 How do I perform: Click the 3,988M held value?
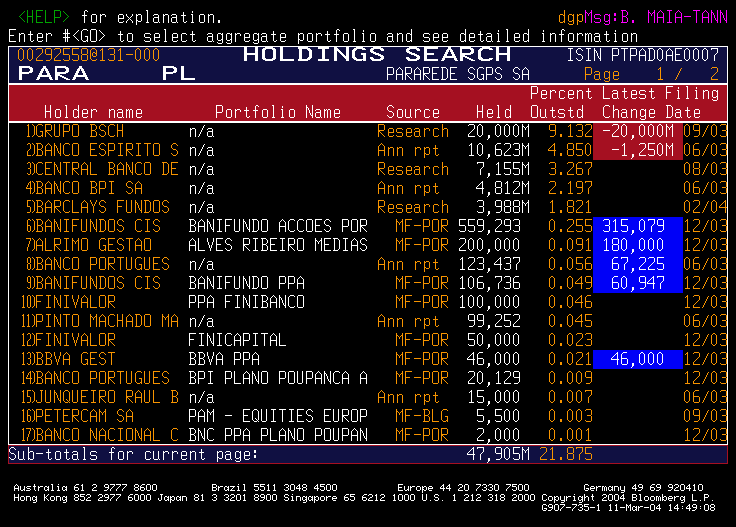[503, 207]
